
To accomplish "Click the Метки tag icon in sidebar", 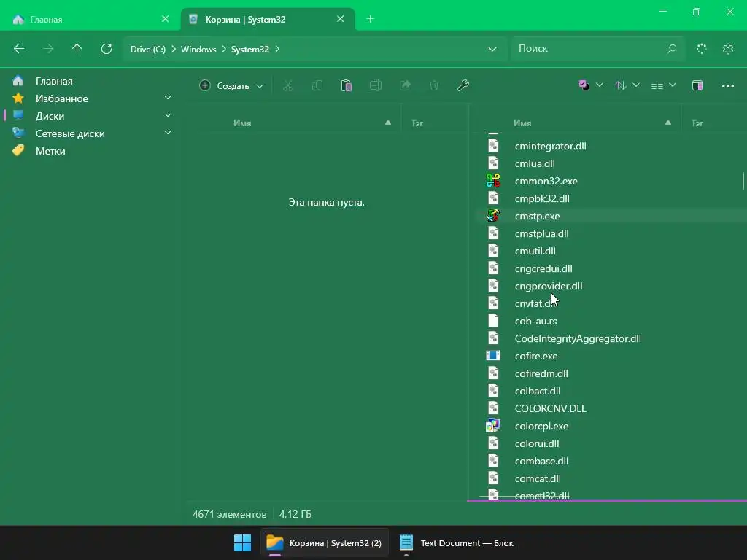I will pos(18,151).
